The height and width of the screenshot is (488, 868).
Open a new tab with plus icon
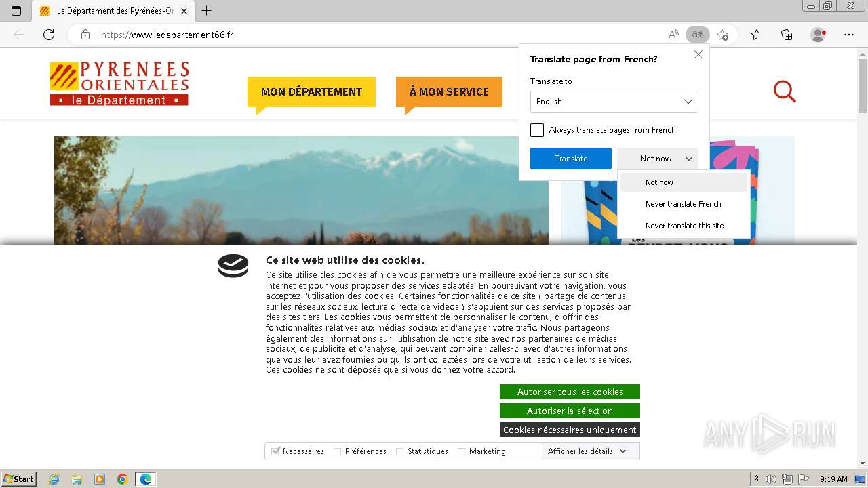pos(207,11)
